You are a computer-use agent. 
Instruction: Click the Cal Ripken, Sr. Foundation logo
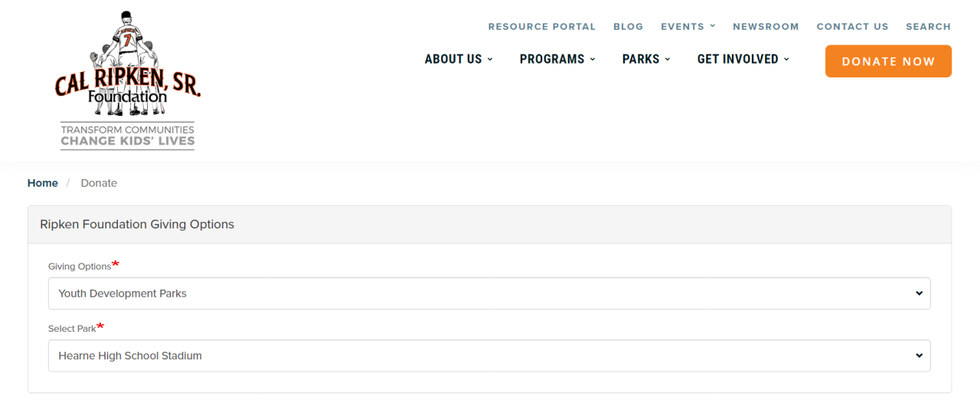(127, 65)
